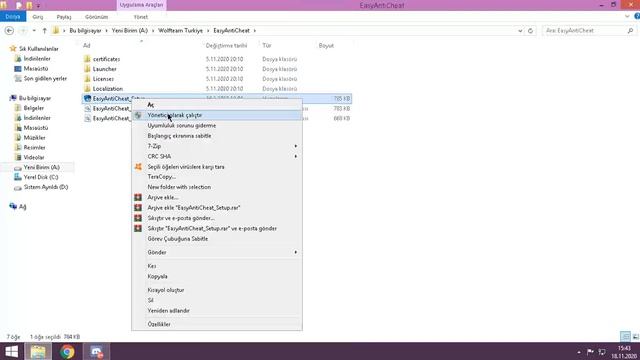The height and width of the screenshot is (360, 640).
Task: Click Bu bilgisayar in the address path
Action: [x=85, y=31]
